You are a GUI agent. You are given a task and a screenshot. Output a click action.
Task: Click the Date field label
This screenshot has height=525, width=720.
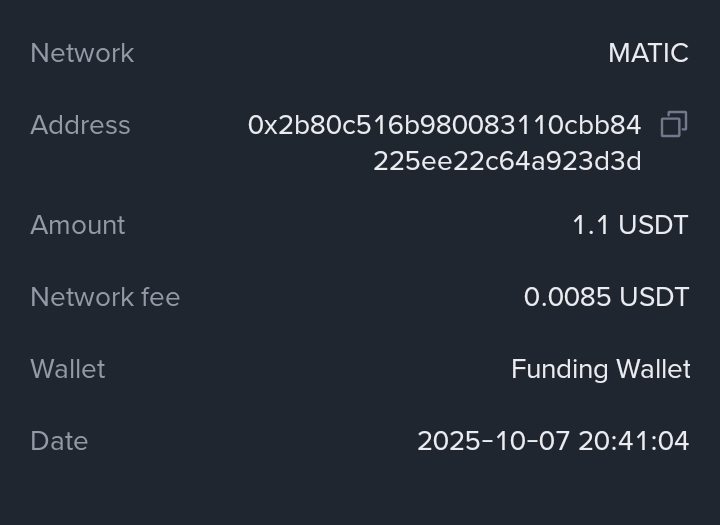[59, 441]
